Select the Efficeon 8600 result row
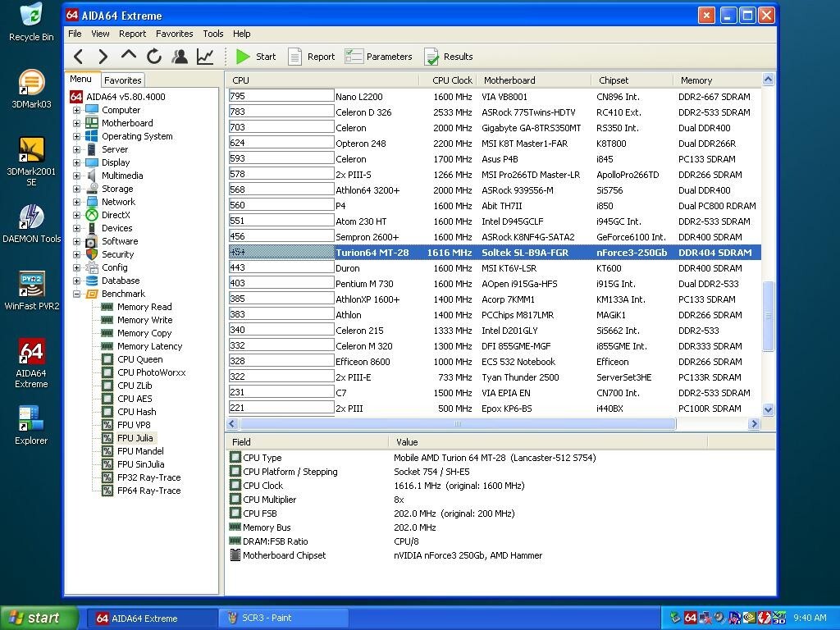 (495, 362)
